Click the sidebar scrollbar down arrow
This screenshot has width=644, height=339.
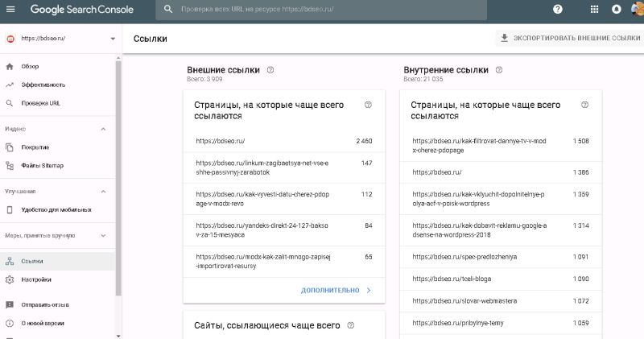coord(118,336)
